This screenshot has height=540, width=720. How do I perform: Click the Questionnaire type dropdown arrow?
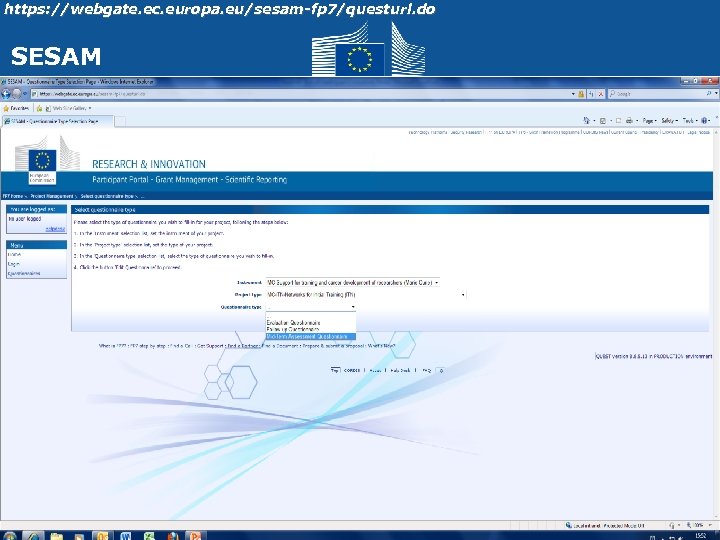[353, 307]
